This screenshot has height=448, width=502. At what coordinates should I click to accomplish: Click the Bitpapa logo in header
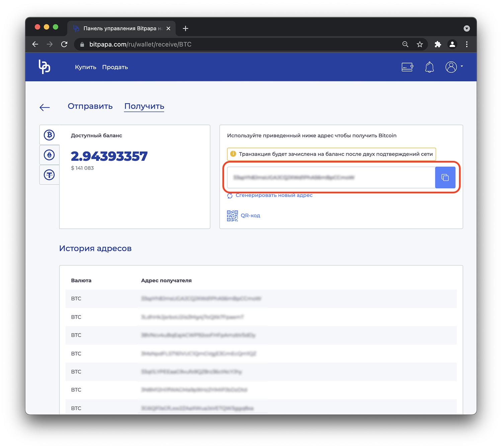[x=44, y=67]
